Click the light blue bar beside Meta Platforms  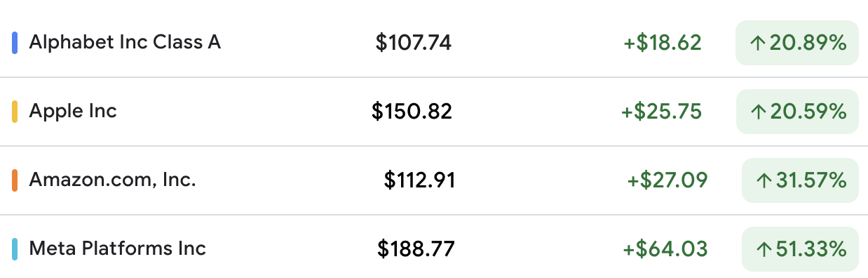pyautogui.click(x=15, y=249)
